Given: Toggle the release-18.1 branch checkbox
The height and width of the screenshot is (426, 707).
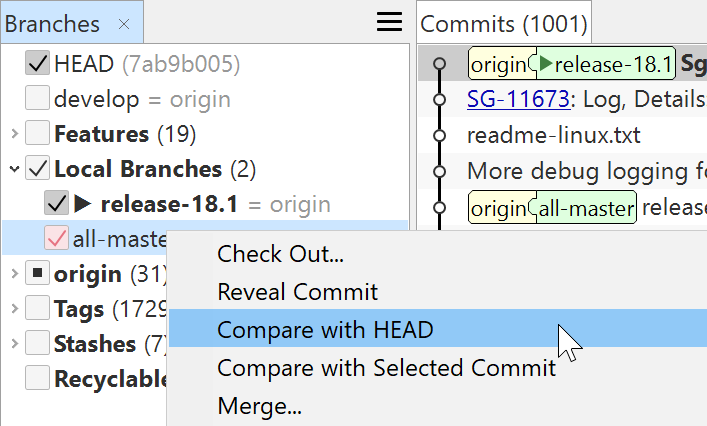Looking at the screenshot, I should (x=56, y=205).
